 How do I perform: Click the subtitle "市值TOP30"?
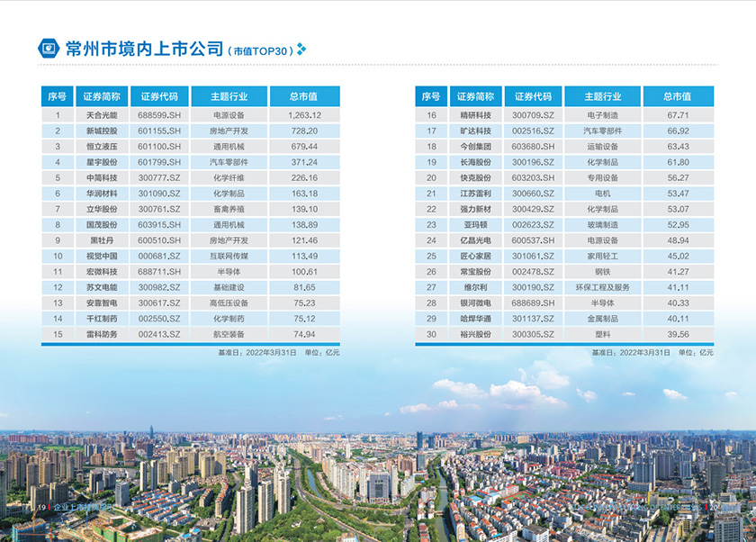click(x=260, y=51)
